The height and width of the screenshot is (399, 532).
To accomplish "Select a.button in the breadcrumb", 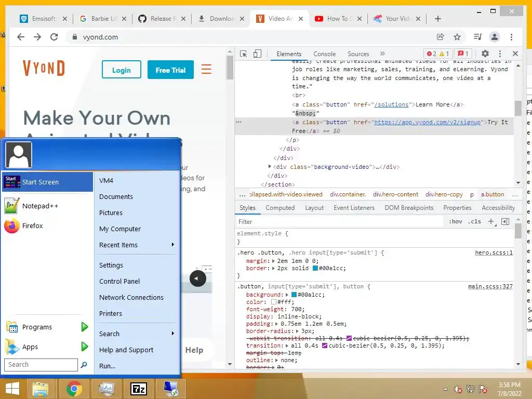I will pyautogui.click(x=493, y=194).
